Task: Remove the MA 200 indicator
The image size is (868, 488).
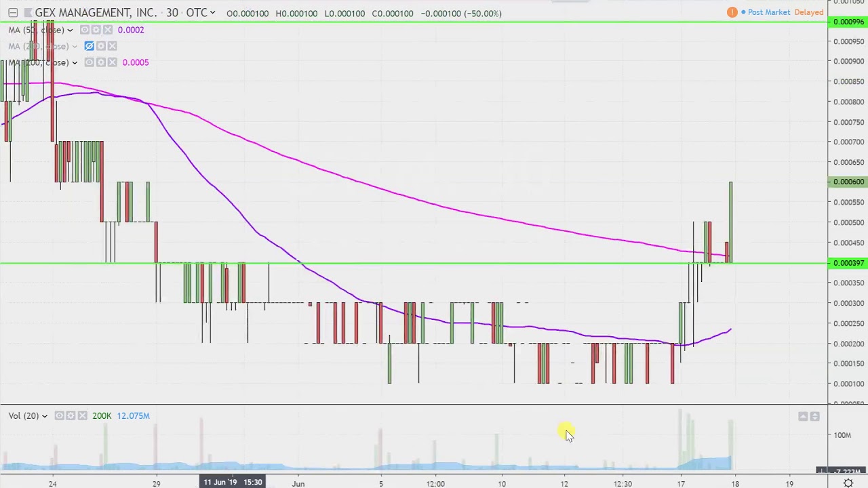Action: point(113,62)
